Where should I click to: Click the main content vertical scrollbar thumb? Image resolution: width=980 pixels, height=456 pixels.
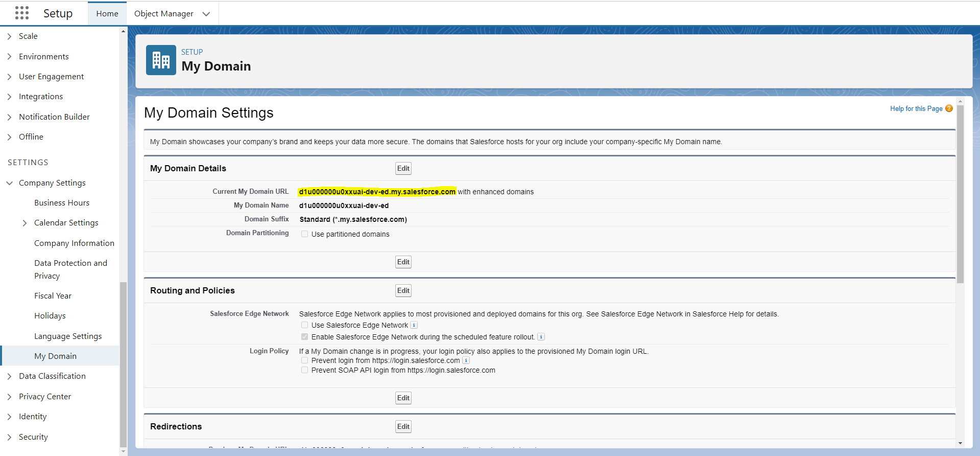(960, 194)
